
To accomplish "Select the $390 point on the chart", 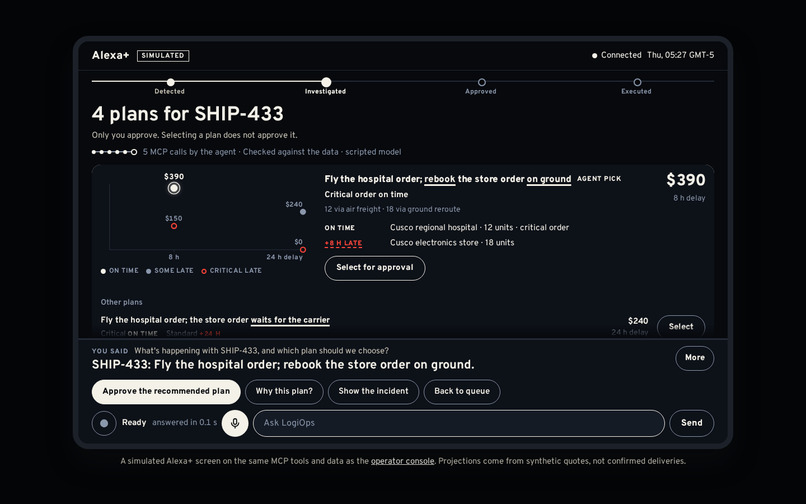I will tap(174, 188).
